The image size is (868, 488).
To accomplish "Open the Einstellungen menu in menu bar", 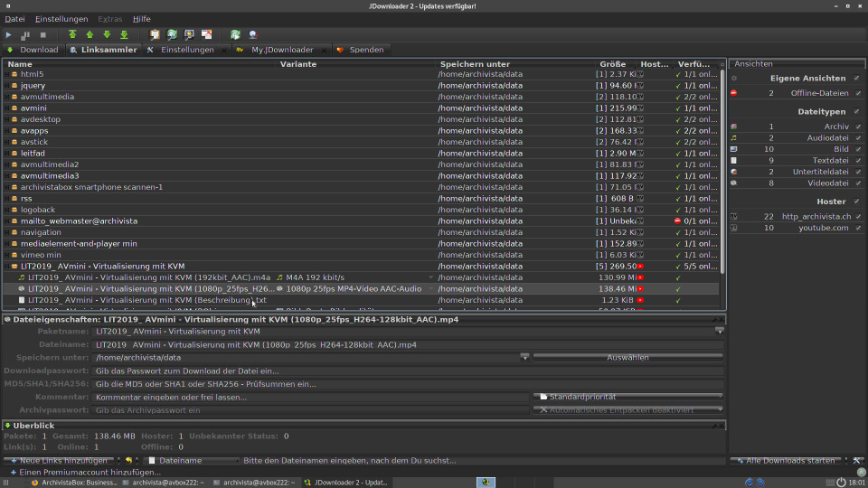I will point(61,19).
